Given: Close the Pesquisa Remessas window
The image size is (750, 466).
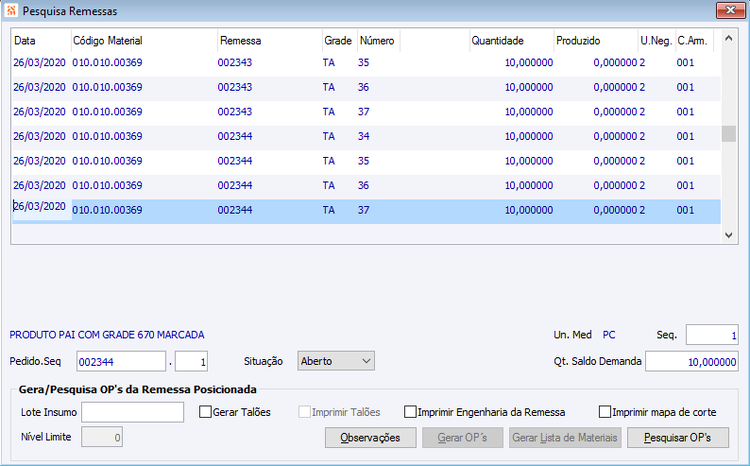Looking at the screenshot, I should (730, 10).
